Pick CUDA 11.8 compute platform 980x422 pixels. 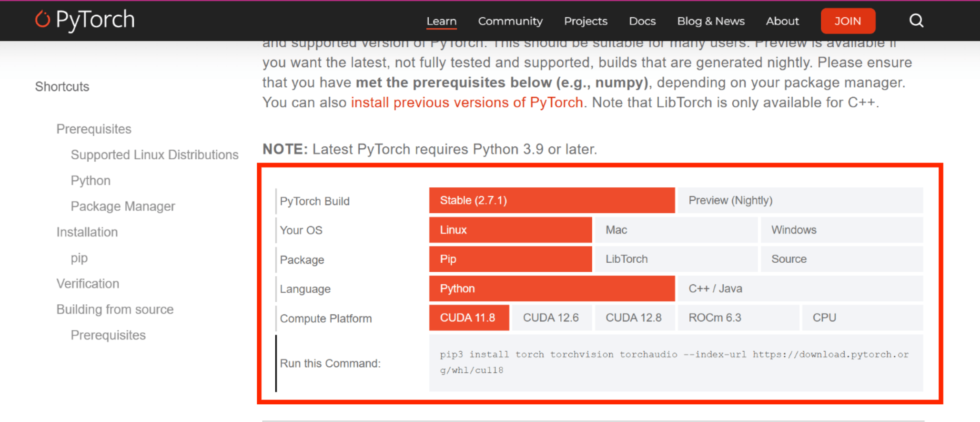pyautogui.click(x=469, y=318)
